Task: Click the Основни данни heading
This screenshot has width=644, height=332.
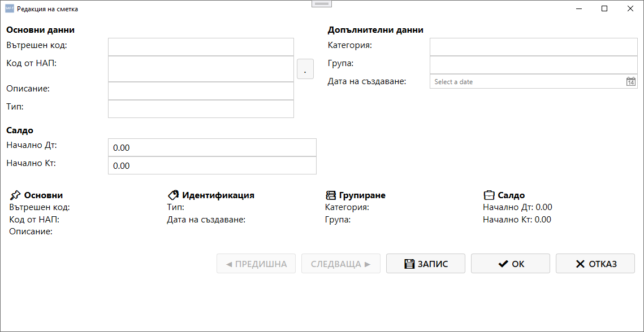Action: point(41,29)
